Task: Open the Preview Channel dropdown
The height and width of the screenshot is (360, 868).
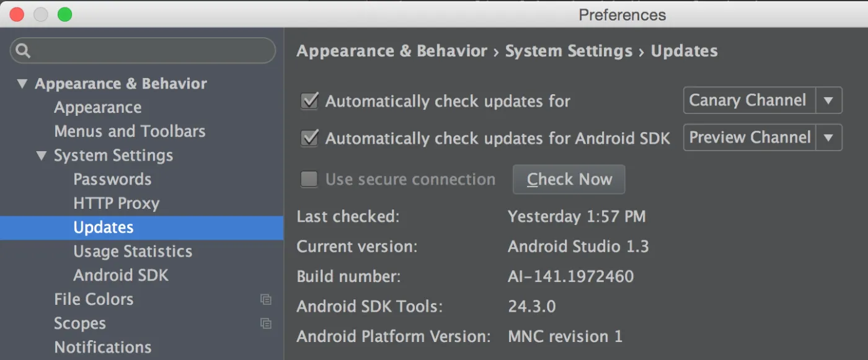Action: 762,138
